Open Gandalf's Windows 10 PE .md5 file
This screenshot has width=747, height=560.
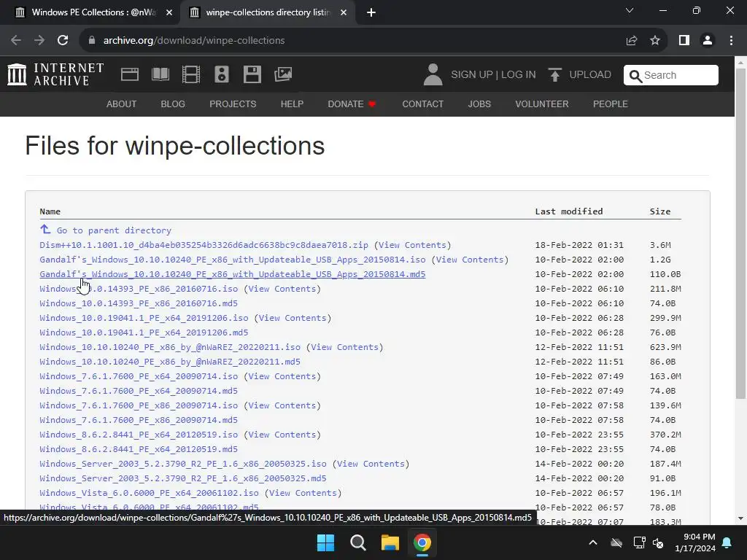click(x=233, y=274)
